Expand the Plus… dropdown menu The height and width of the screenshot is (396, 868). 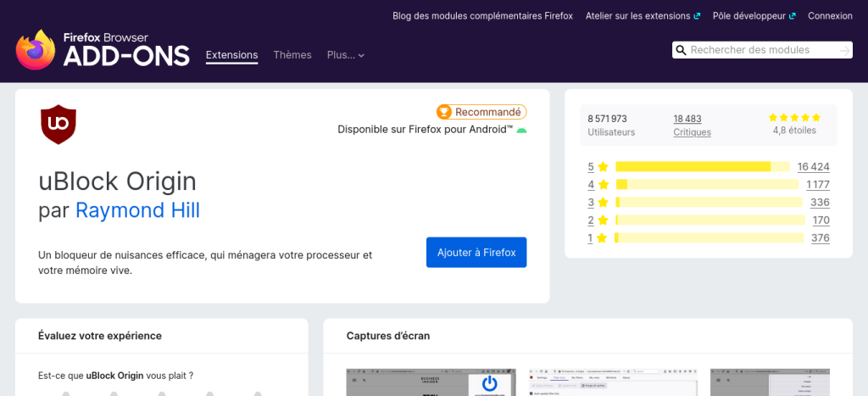click(346, 55)
